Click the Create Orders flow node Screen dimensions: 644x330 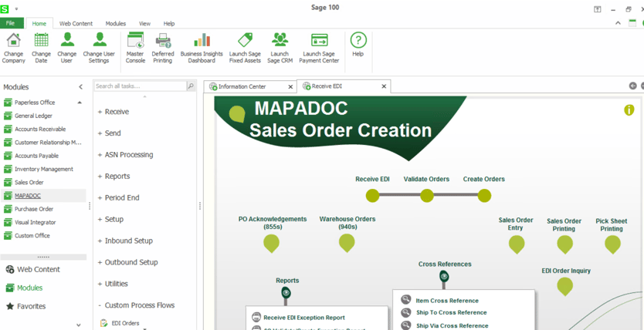[x=484, y=196]
